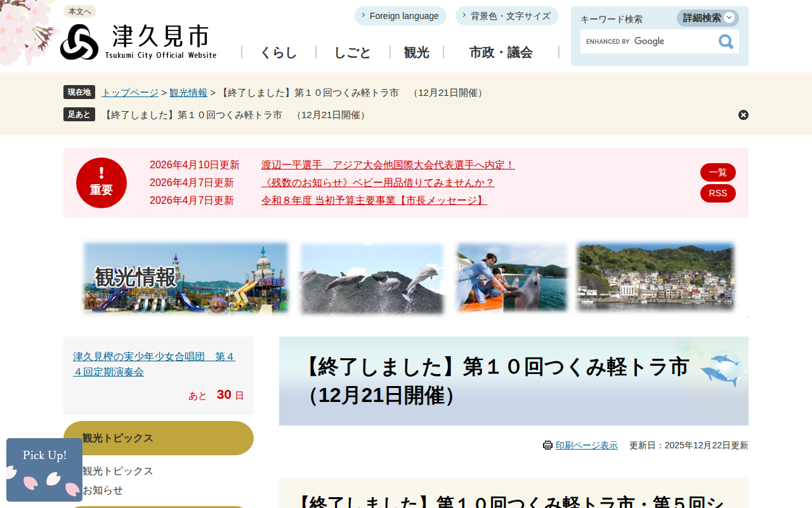812x508 pixels.
Task: Click the 2026年4月10日更新 date text
Action: click(195, 165)
